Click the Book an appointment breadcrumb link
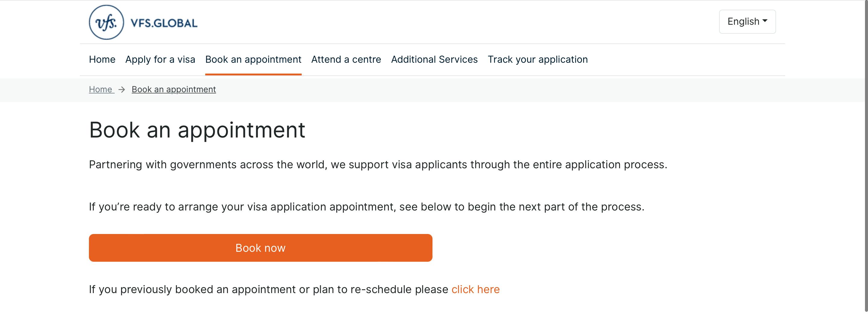 point(174,89)
